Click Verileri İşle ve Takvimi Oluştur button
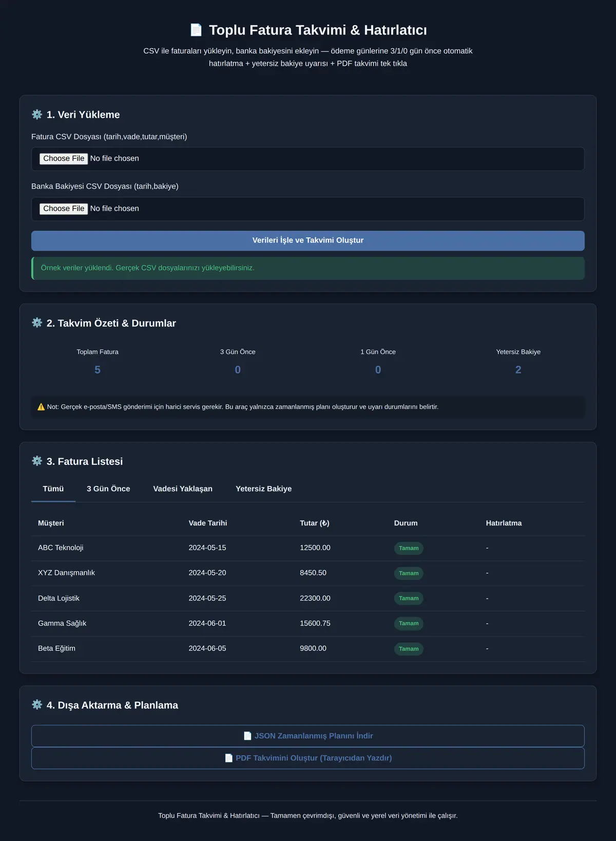This screenshot has height=841, width=616. [308, 240]
